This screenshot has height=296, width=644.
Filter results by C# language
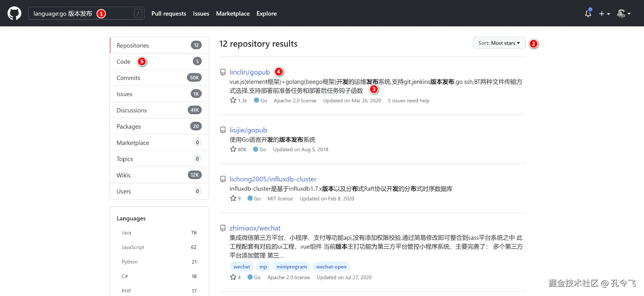point(159,276)
